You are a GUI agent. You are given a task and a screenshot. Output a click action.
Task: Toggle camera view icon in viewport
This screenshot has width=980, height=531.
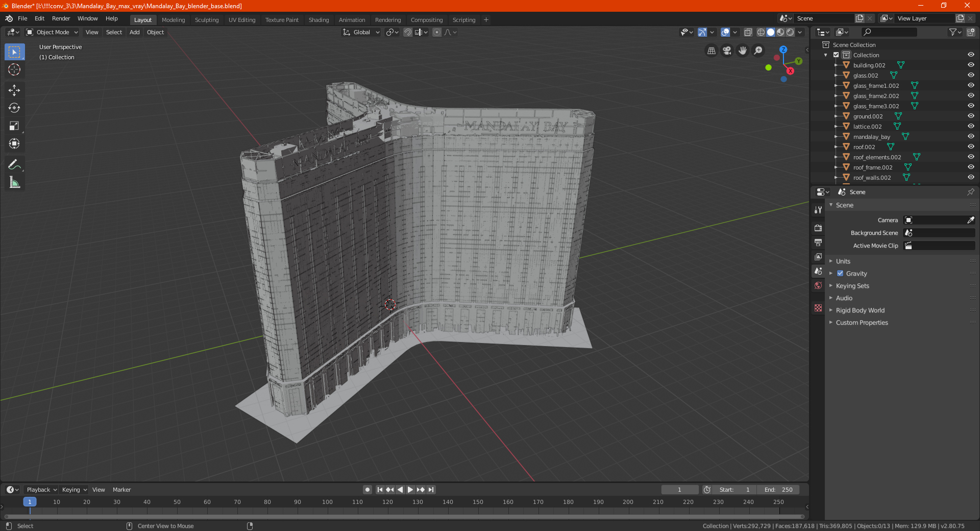727,51
